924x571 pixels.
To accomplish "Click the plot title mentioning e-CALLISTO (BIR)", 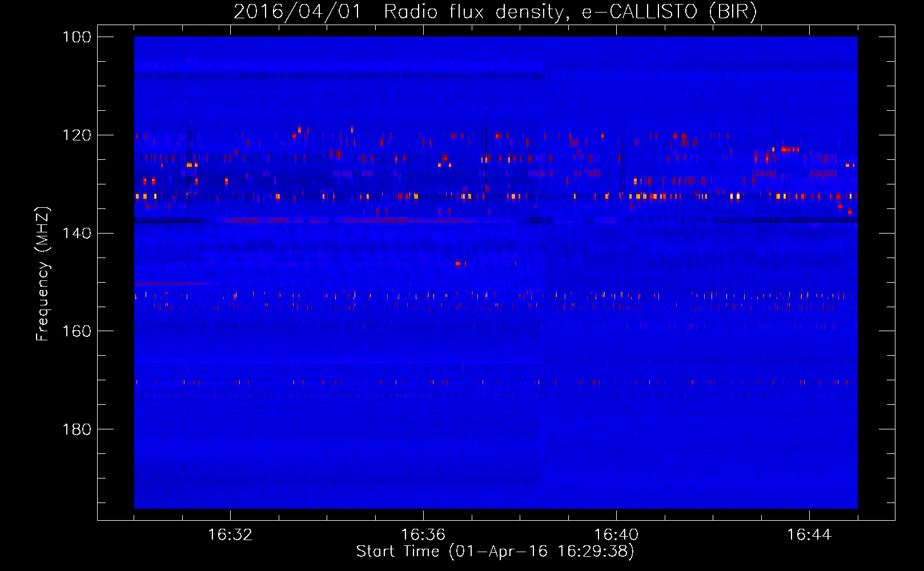I will pyautogui.click(x=495, y=11).
